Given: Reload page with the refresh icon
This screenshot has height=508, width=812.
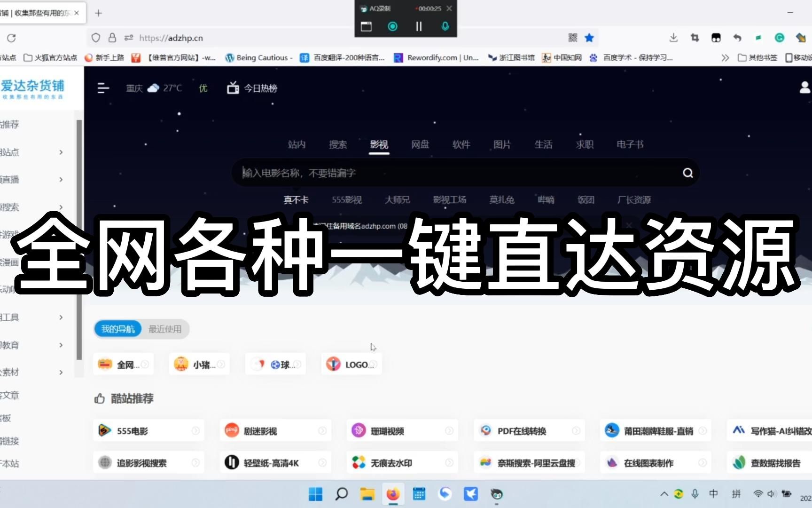Looking at the screenshot, I should point(11,38).
